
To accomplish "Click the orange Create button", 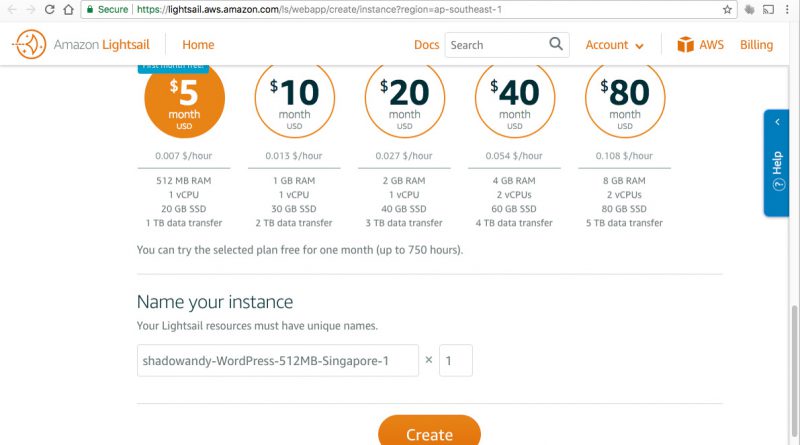I will pyautogui.click(x=429, y=431).
